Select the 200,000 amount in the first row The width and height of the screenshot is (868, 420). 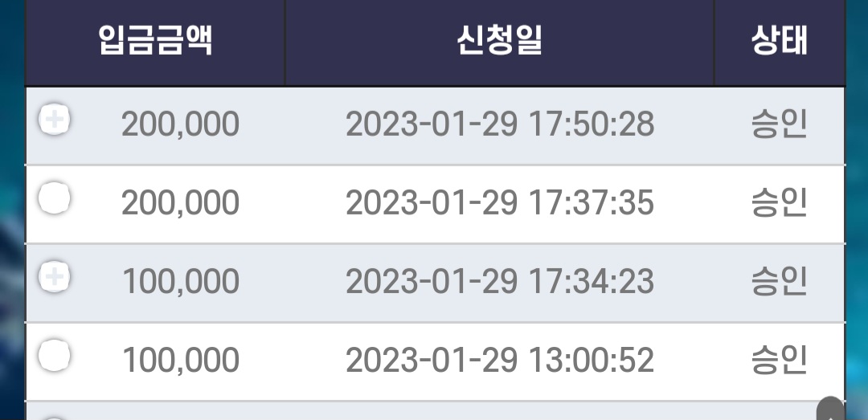(x=181, y=124)
